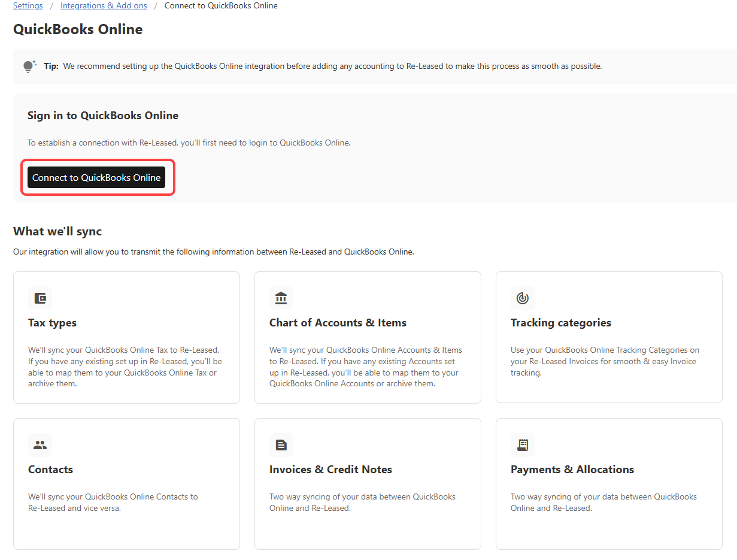737x560 pixels.
Task: Click the document icon for Invoices & Credit Notes
Action: [281, 445]
